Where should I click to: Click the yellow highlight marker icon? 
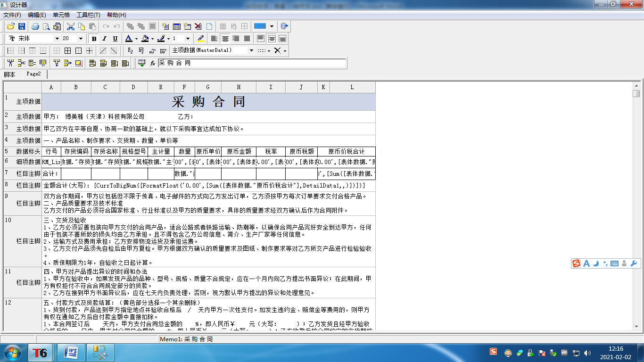click(x=201, y=39)
